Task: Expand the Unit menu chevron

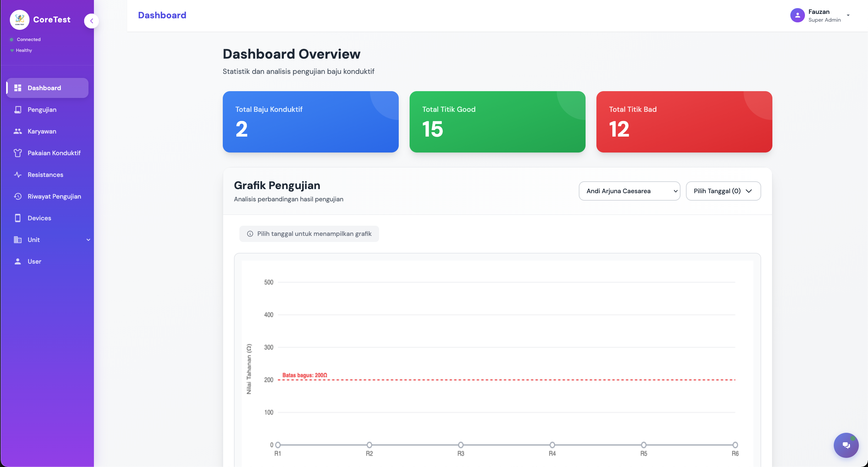Action: pyautogui.click(x=88, y=240)
